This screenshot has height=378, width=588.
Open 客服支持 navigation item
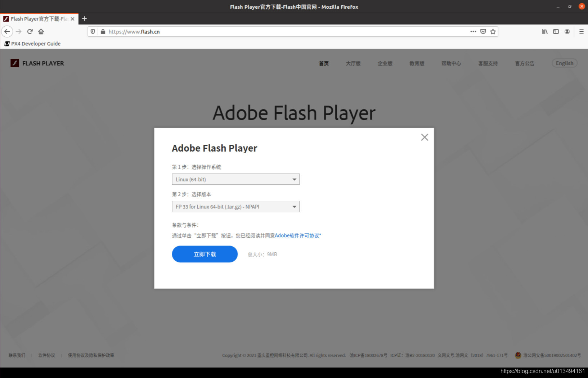pos(488,63)
